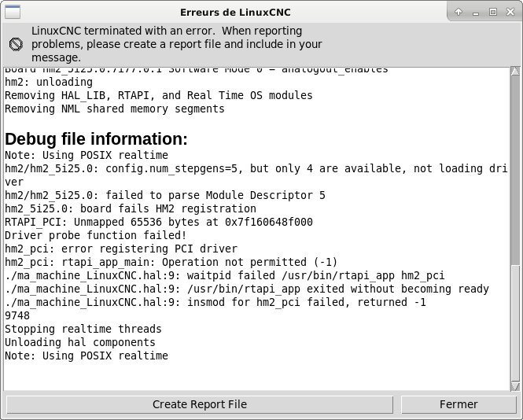This screenshot has width=523, height=420.
Task: Close window using title bar X
Action: pyautogui.click(x=510, y=12)
